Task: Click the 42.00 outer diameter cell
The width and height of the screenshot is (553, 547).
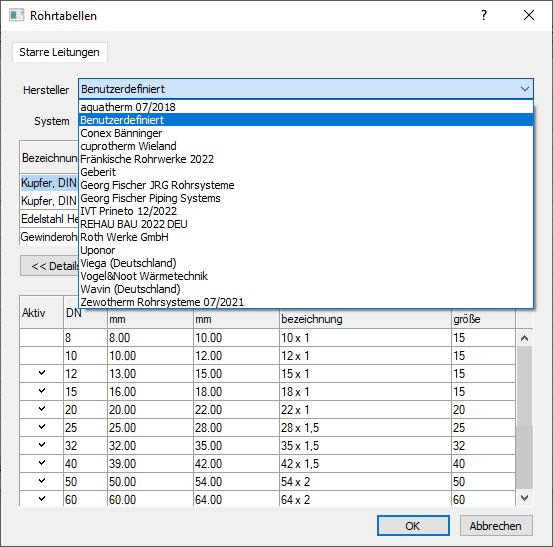Action: click(x=236, y=463)
